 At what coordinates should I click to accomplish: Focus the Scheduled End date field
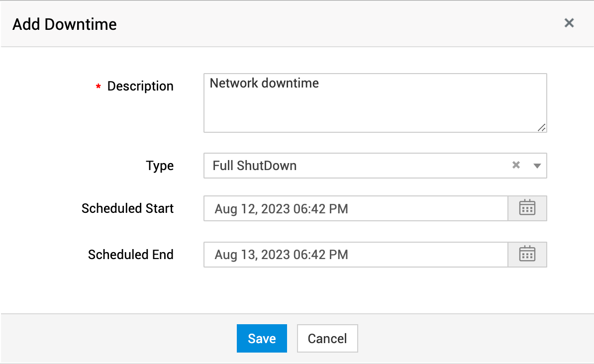355,255
